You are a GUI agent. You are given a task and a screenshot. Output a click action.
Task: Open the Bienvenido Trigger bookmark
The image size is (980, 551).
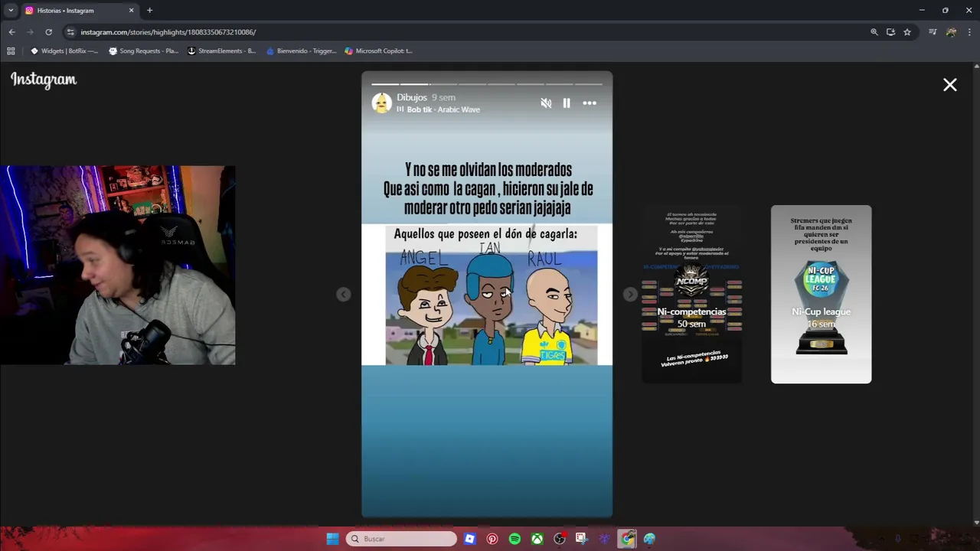point(302,51)
